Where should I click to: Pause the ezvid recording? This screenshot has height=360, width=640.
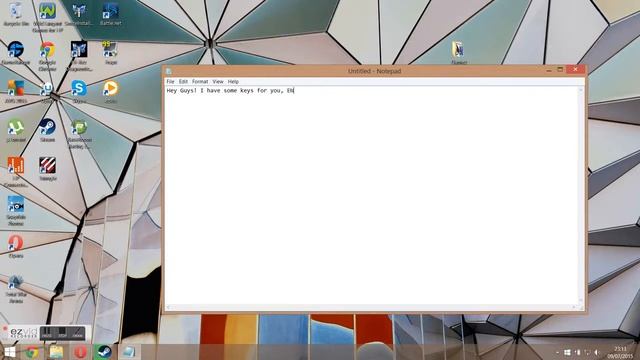(47, 333)
